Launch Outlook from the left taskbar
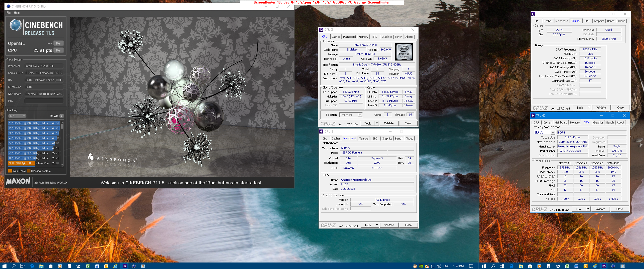This screenshot has width=644, height=269. (106, 266)
